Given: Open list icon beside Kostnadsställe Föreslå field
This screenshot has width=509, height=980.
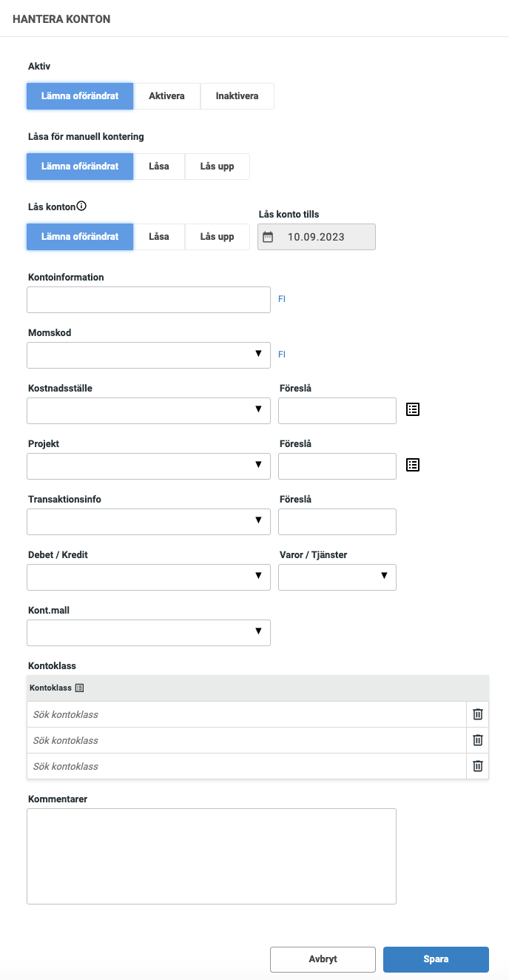Looking at the screenshot, I should click(413, 409).
